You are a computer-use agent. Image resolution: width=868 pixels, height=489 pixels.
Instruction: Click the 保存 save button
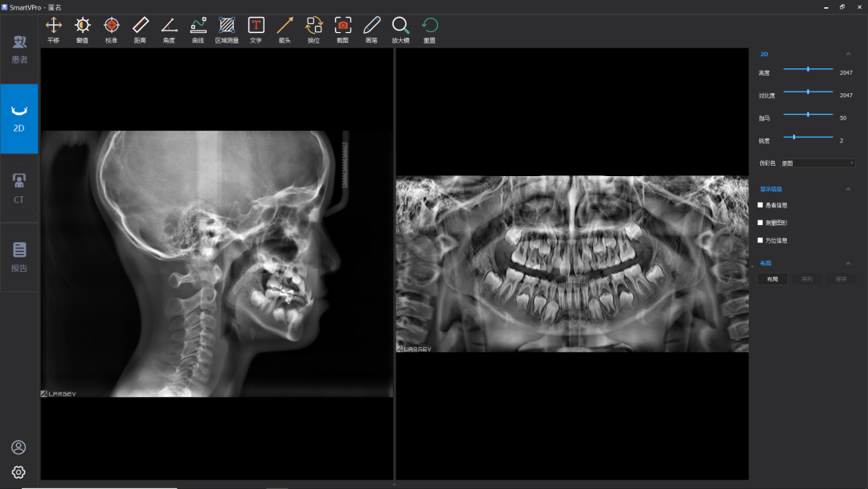point(841,279)
